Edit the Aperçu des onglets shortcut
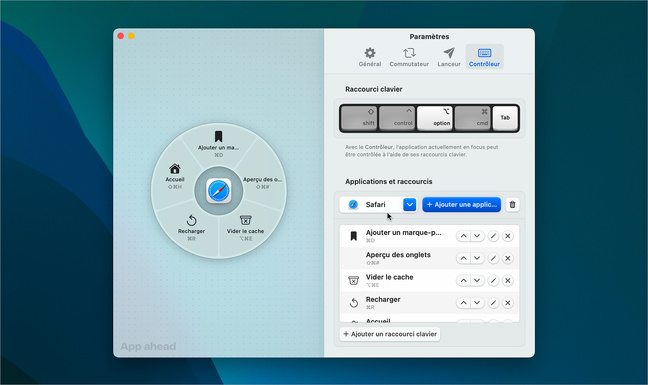This screenshot has width=648, height=385. point(493,258)
